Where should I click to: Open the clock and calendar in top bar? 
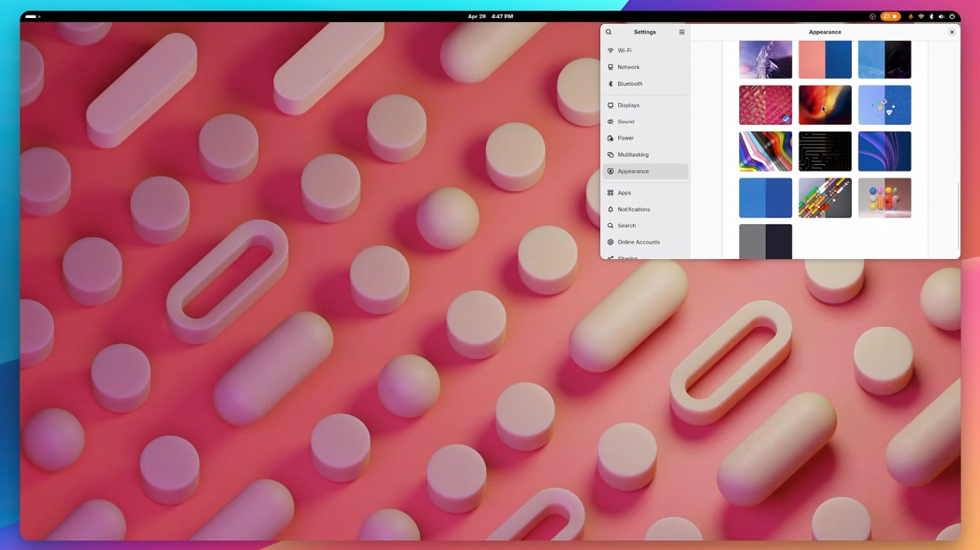(x=490, y=16)
